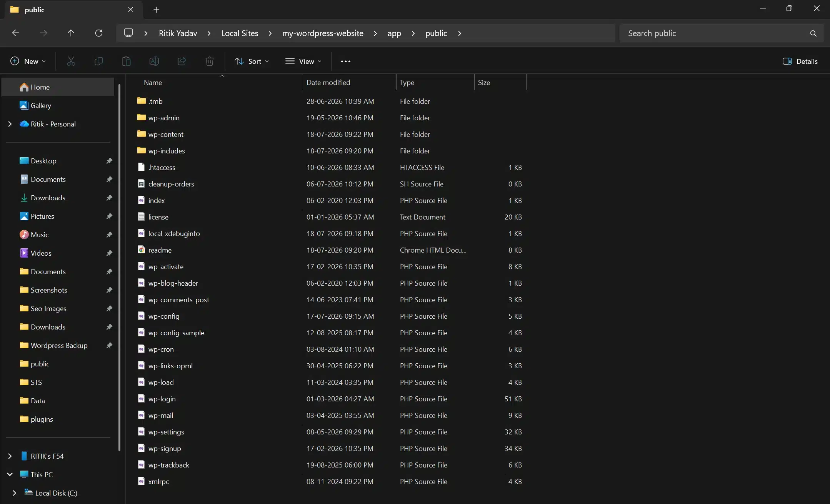Open the Sort dropdown menu
The image size is (830, 504).
(x=252, y=61)
